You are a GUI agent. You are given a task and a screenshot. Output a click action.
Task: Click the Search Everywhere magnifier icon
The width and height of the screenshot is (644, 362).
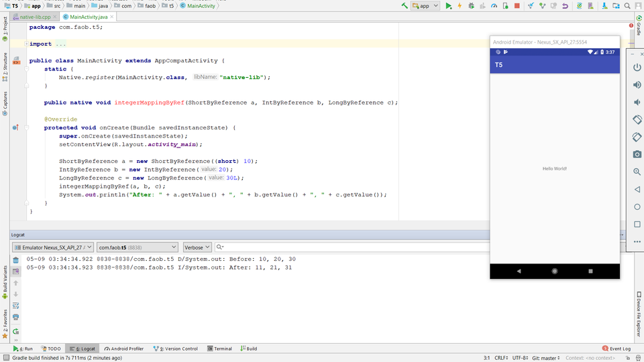pyautogui.click(x=628, y=6)
